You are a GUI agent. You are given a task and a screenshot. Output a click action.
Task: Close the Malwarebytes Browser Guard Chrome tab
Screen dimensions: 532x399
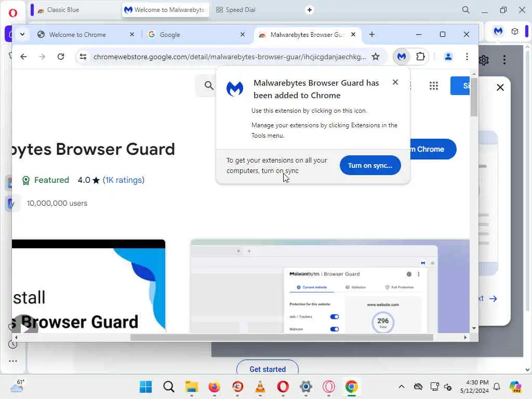pyautogui.click(x=353, y=34)
